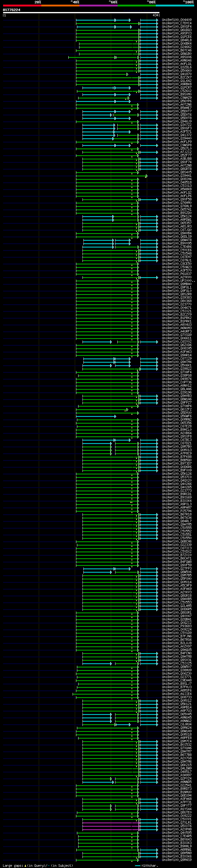Open hit UniRef100_A9SPX3
Image resolution: width=197 pixels, height=868 pixels.
[x=177, y=33]
